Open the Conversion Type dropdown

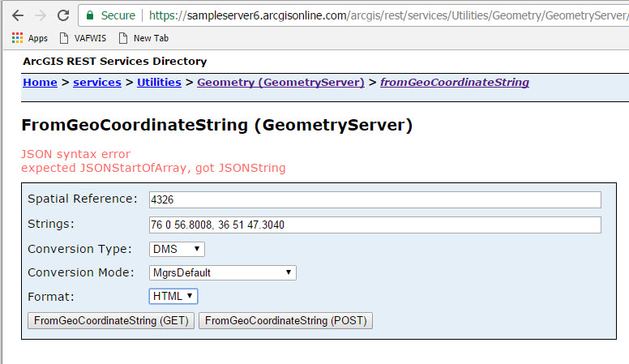[177, 249]
